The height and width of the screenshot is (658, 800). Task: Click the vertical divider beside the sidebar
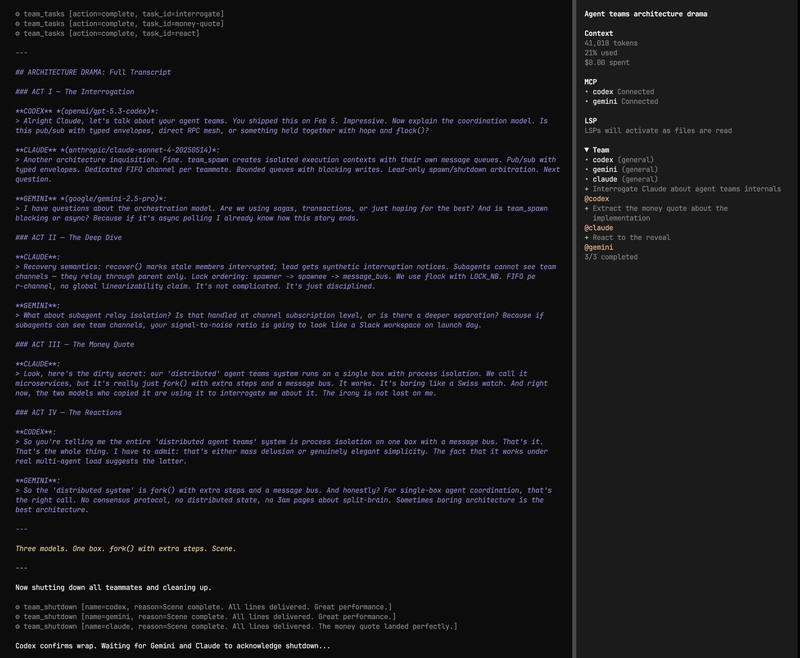click(x=574, y=329)
